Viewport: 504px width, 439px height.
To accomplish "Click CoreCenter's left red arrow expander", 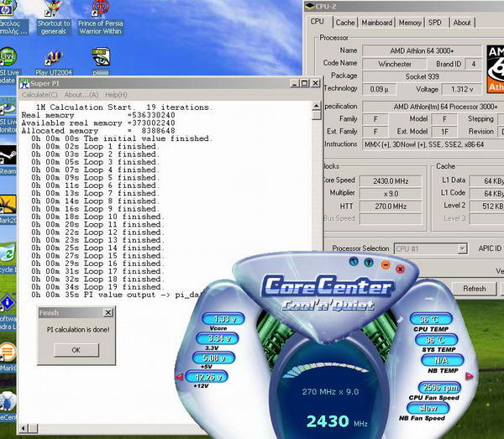I will (179, 376).
